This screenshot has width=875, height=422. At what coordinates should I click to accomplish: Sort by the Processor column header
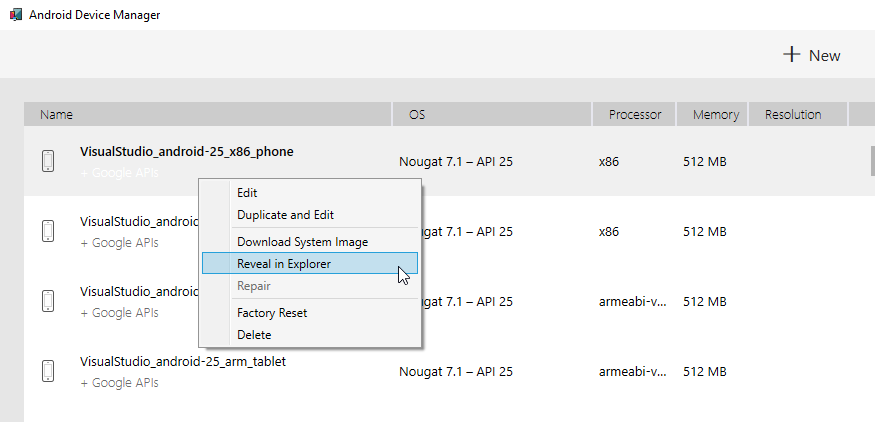634,114
